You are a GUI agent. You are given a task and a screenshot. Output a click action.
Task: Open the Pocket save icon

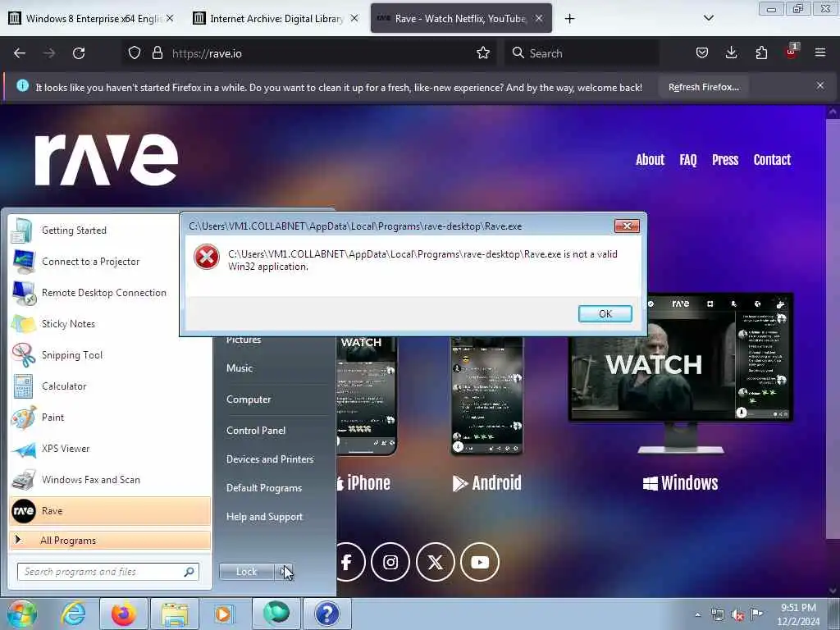pos(702,53)
